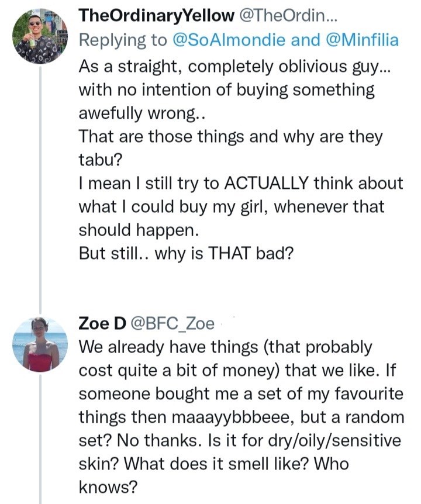Visit the @SoAlmondie mention link

pyautogui.click(x=229, y=40)
